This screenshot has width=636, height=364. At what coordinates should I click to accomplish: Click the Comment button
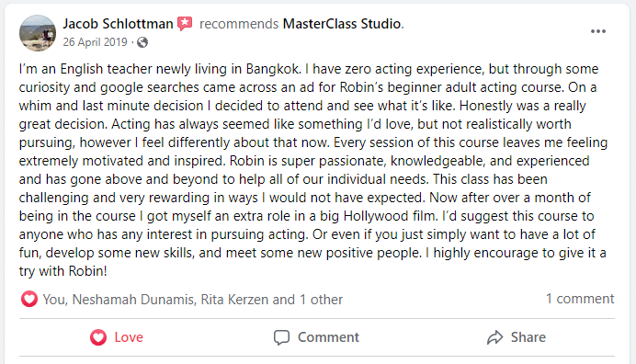point(316,337)
